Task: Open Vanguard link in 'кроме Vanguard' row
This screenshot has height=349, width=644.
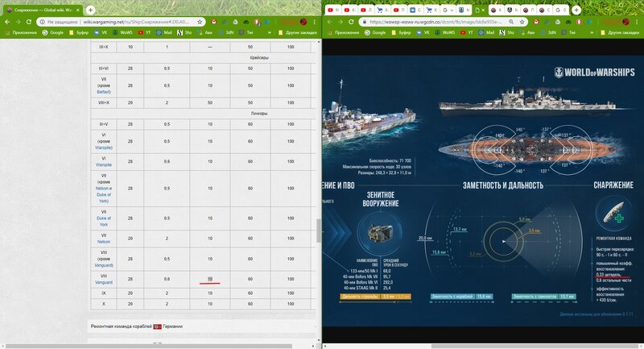Action: click(104, 265)
